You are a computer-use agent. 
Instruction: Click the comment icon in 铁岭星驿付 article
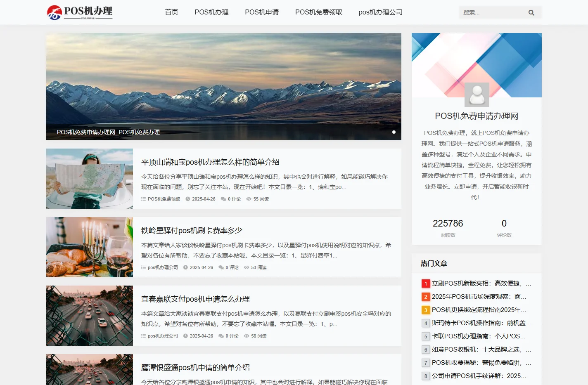[221, 267]
